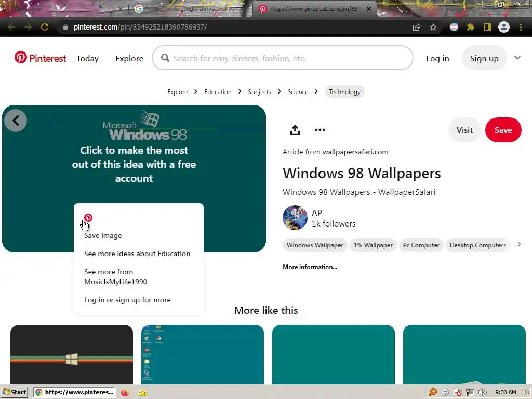Screen dimensions: 532x399
Task: Click the 9:30 AM clock
Action: coord(506,393)
